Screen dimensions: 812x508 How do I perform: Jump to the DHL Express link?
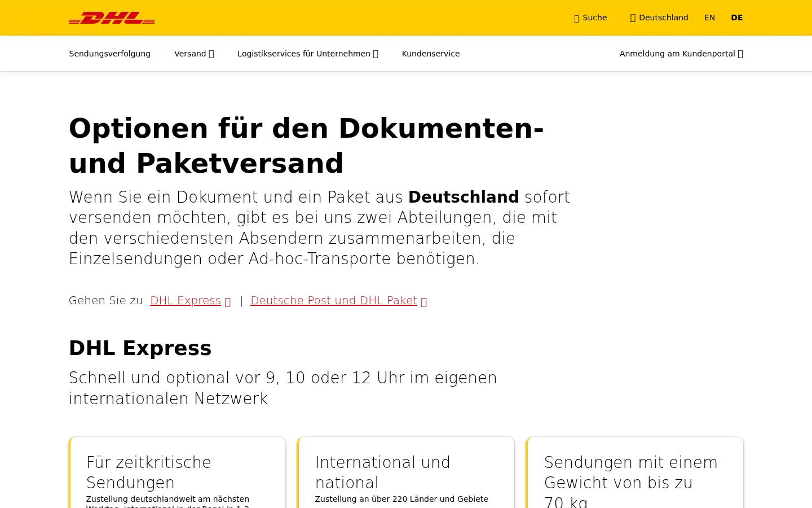coord(186,300)
